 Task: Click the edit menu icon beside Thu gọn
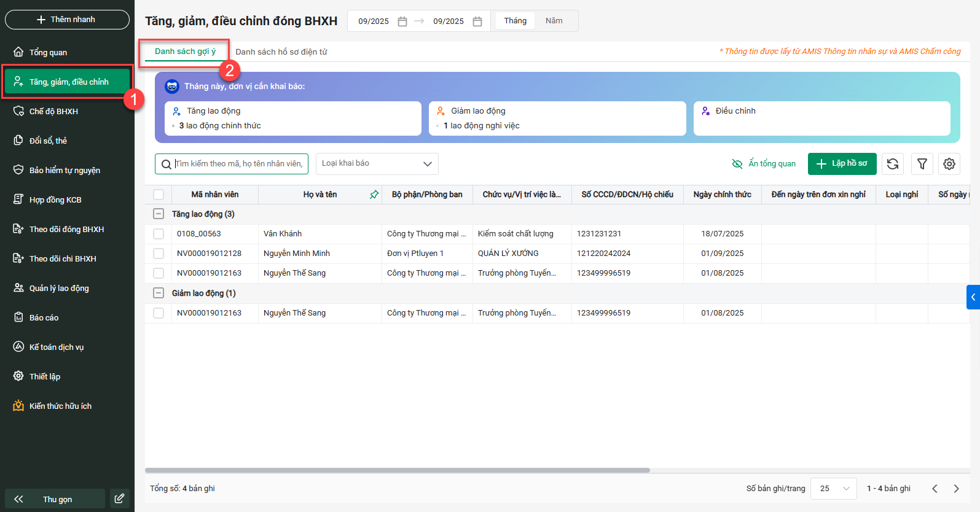119,498
